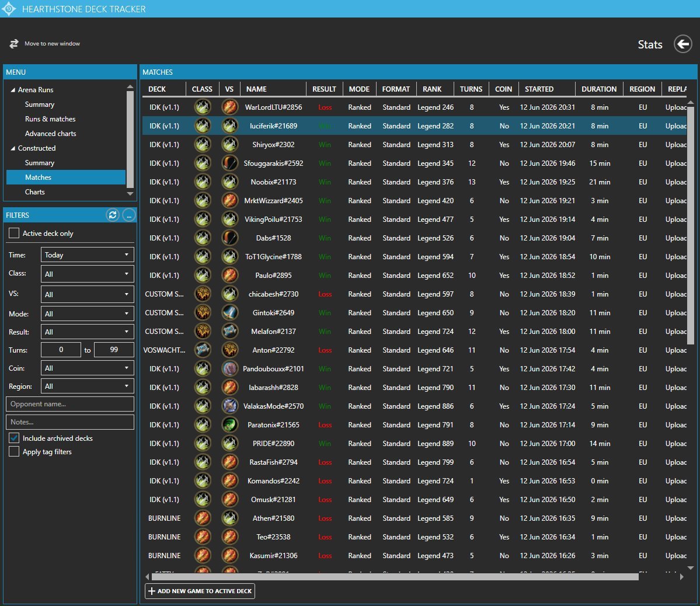Click opponent class icon in Melafon#2137 row
Screen dimensions: 700x606
(230, 332)
